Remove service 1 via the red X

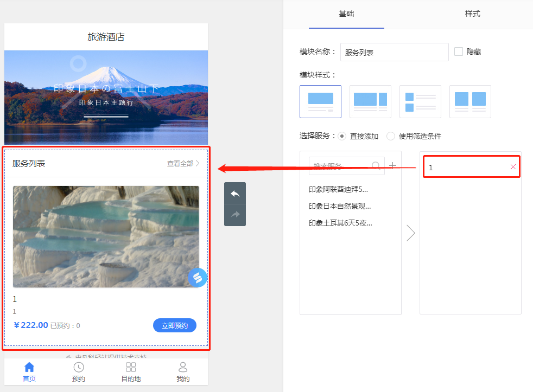pos(512,167)
